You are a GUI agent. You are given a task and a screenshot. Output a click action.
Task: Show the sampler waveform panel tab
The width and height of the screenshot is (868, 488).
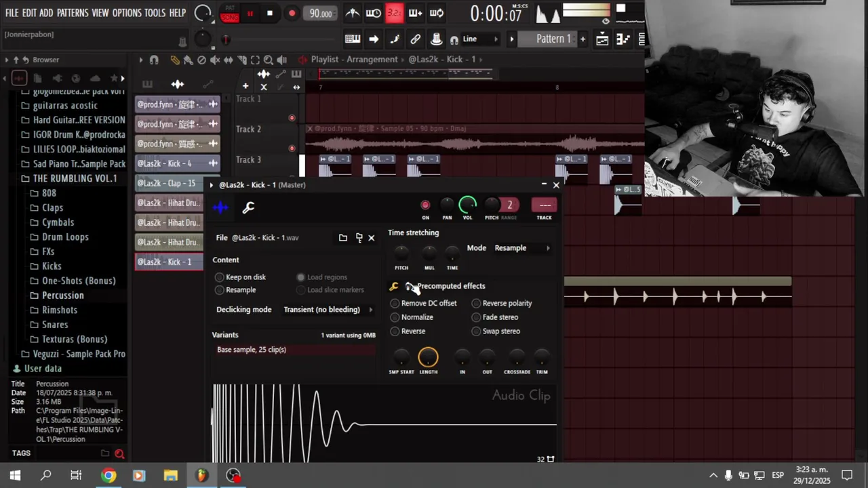(220, 207)
